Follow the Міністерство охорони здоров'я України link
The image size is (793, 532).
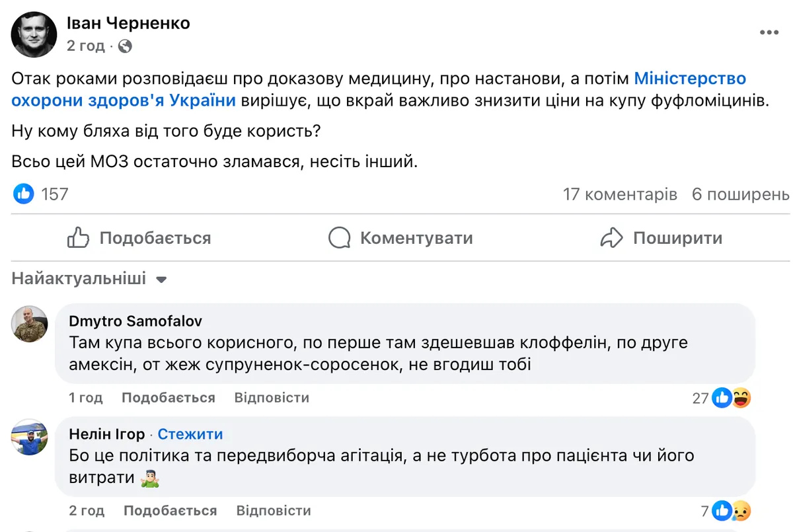coord(690,79)
